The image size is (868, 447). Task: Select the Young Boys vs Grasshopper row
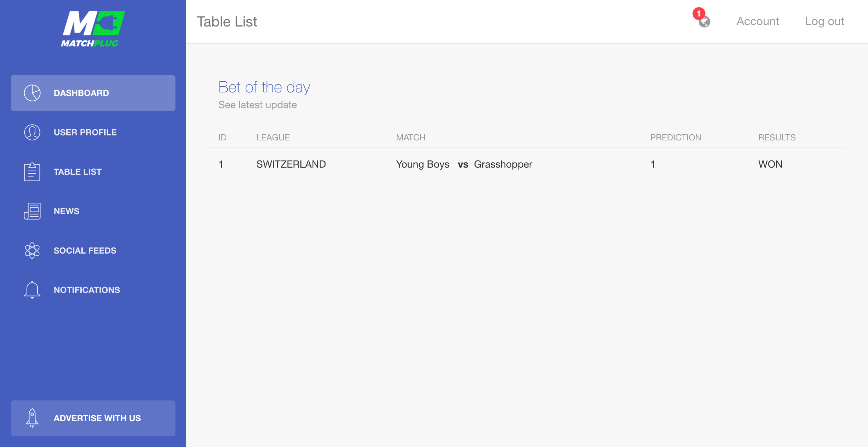click(527, 164)
